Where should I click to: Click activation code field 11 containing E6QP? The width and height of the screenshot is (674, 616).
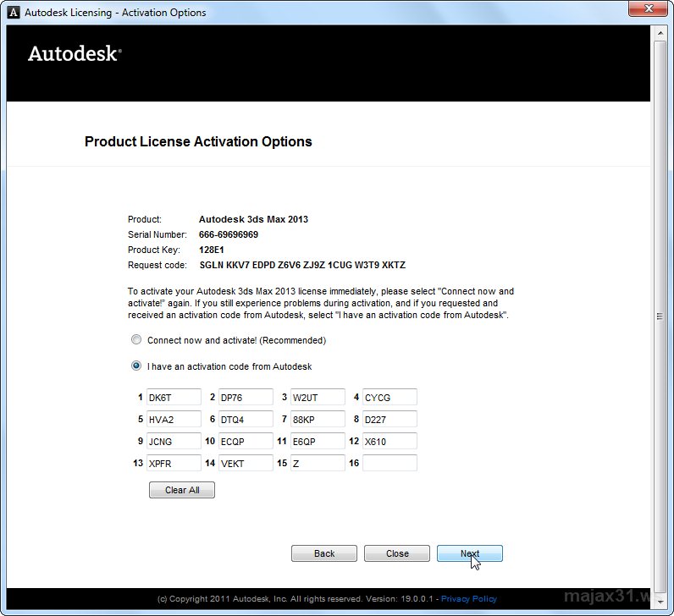point(318,441)
